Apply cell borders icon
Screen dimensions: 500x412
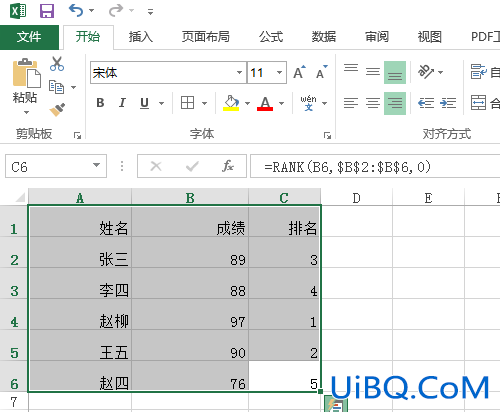click(x=187, y=103)
